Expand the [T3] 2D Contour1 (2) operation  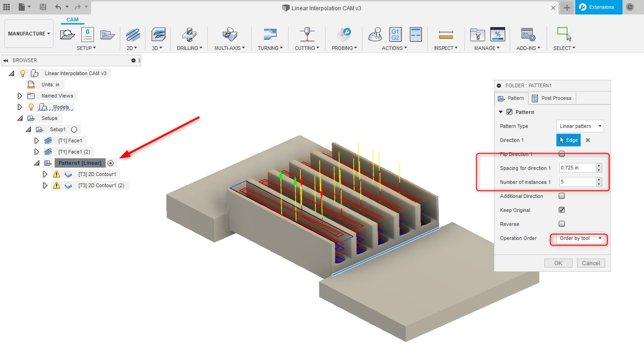45,185
